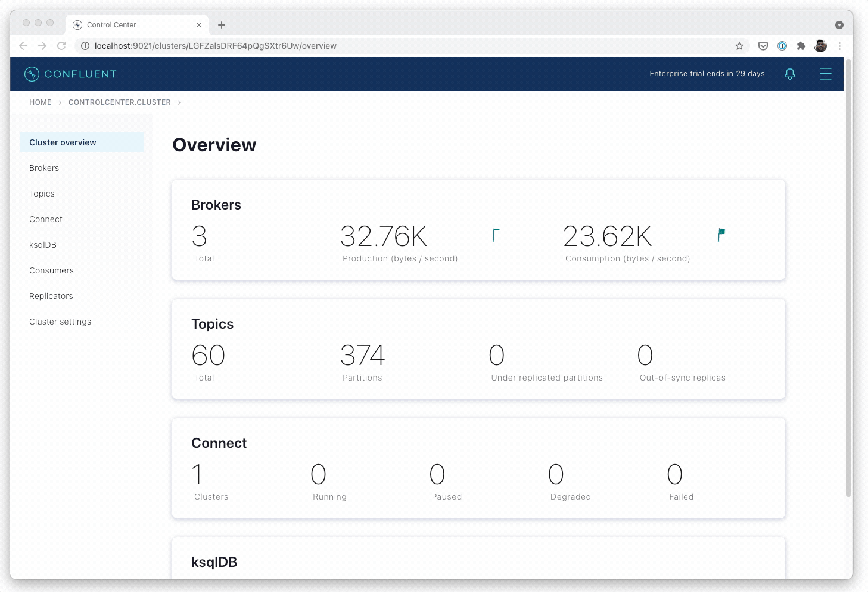Open the browser extensions puzzle icon

[801, 46]
